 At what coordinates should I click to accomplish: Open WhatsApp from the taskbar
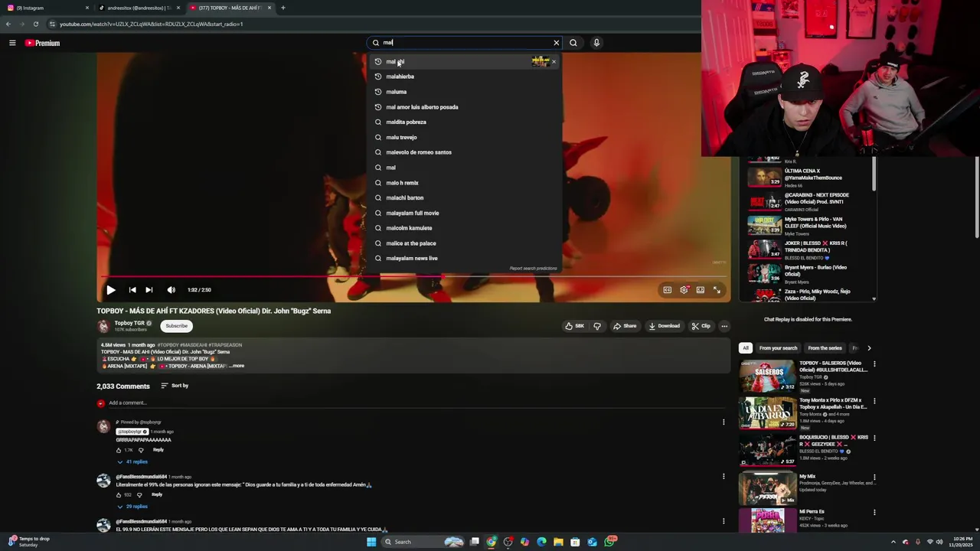[609, 542]
